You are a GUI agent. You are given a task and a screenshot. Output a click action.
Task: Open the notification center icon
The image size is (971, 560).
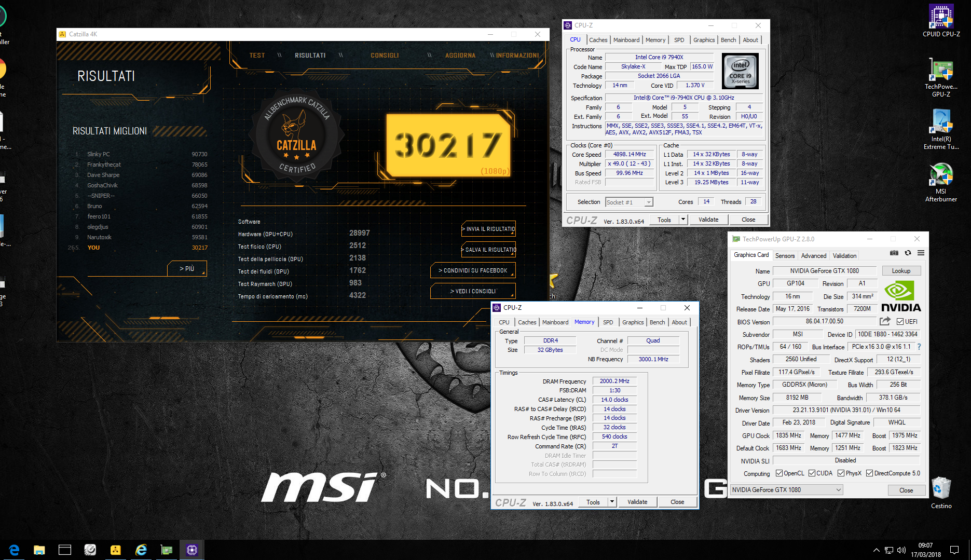[x=954, y=550]
